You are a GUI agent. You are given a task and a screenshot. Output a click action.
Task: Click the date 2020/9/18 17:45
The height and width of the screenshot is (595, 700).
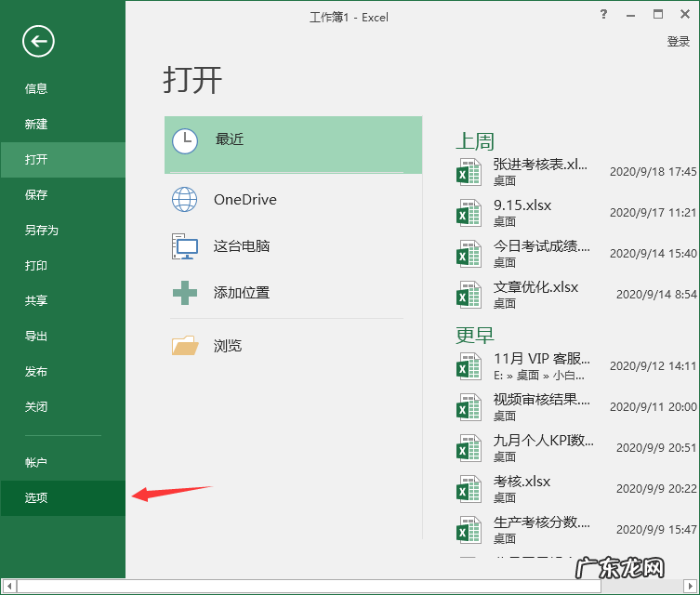point(654,172)
